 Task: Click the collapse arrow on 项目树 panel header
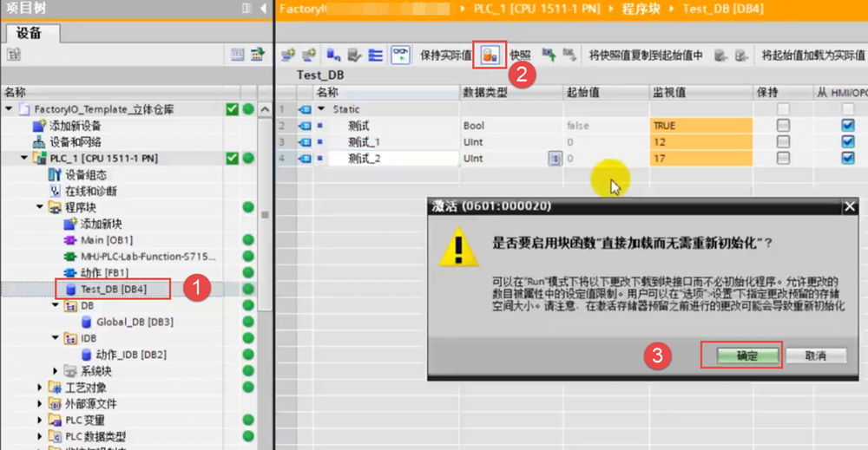coord(264,9)
